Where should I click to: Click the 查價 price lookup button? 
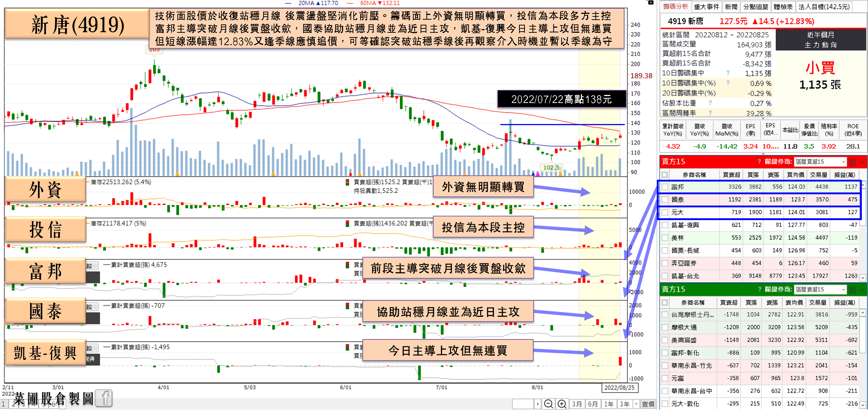(x=648, y=404)
